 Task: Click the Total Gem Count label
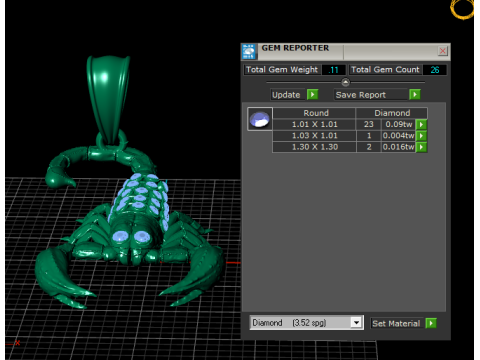pyautogui.click(x=385, y=70)
